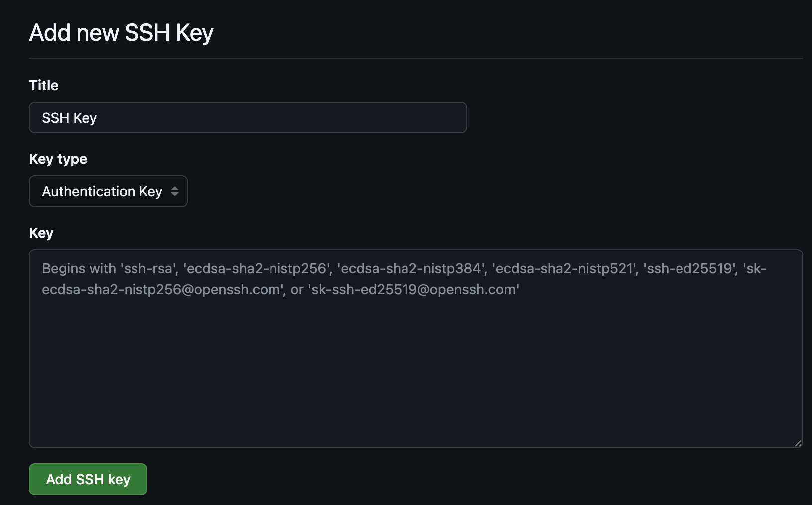812x505 pixels.
Task: Click the Key textarea resize handle
Action: point(798,443)
